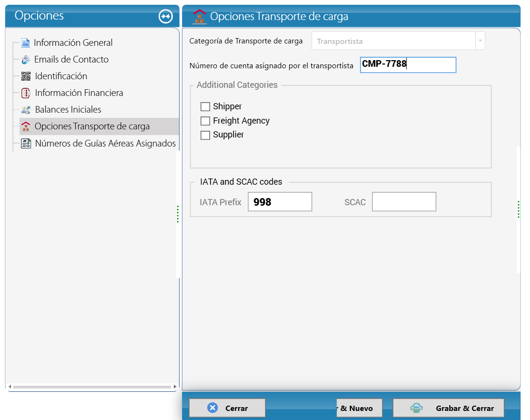Image resolution: width=530 pixels, height=420 pixels.
Task: Select Balances Iniciales
Action: (x=68, y=110)
